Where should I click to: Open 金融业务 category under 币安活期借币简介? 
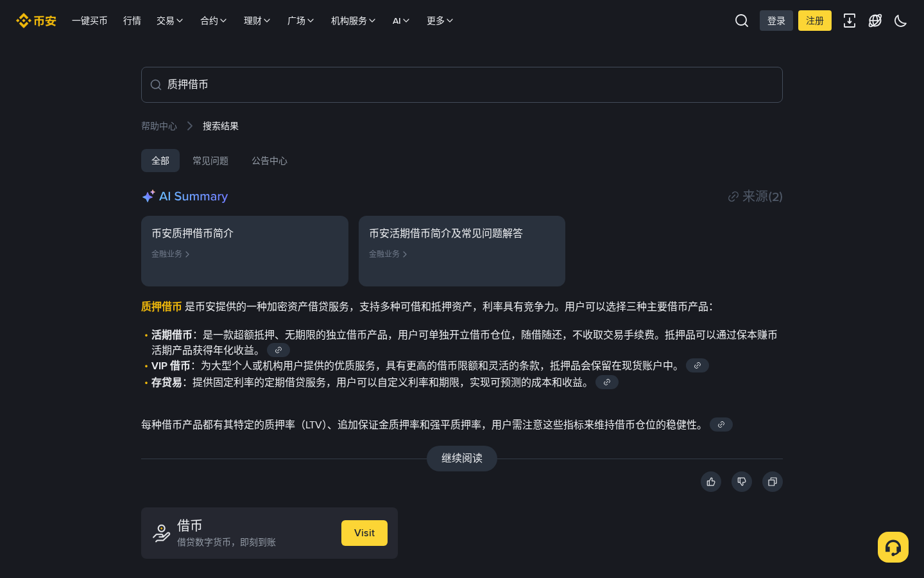[x=388, y=254]
